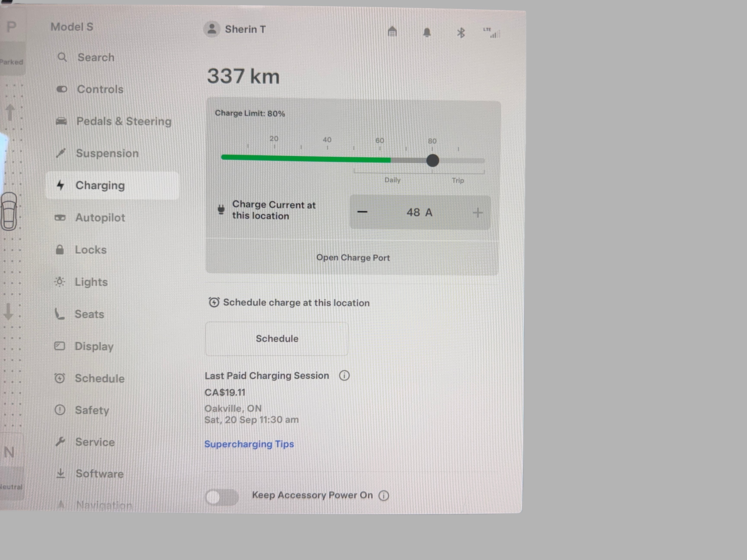The width and height of the screenshot is (747, 560).
Task: Click the magnifier Search icon in sidebar
Action: [62, 57]
